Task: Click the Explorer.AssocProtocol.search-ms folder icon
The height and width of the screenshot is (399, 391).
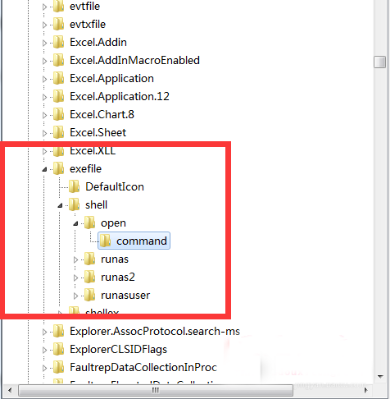Action: (x=59, y=331)
